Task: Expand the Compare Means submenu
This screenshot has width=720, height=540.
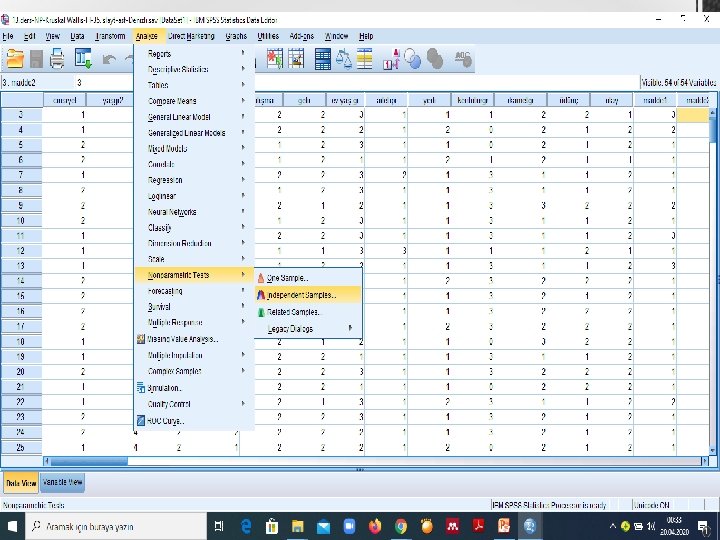Action: (194, 101)
